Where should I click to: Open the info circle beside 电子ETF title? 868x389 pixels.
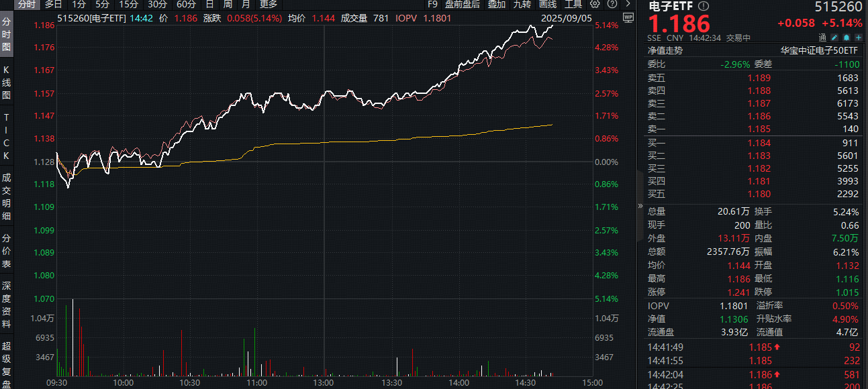click(x=703, y=6)
